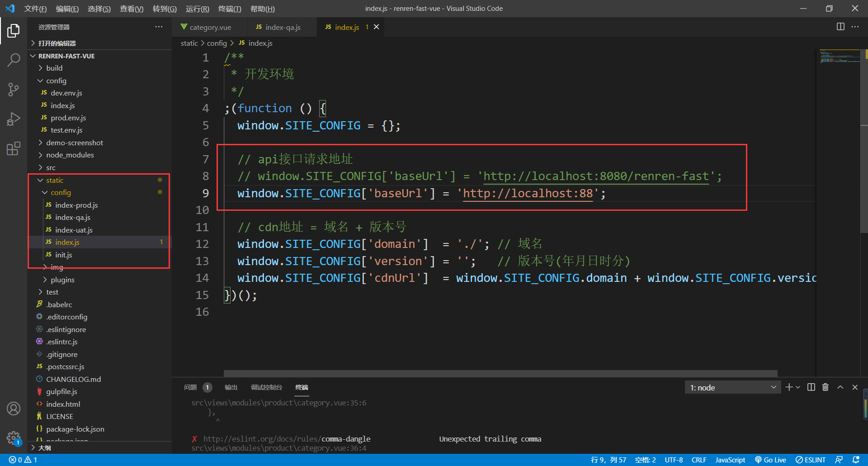Open the Terminal menu (终端)
This screenshot has height=466, width=868.
tap(230, 9)
